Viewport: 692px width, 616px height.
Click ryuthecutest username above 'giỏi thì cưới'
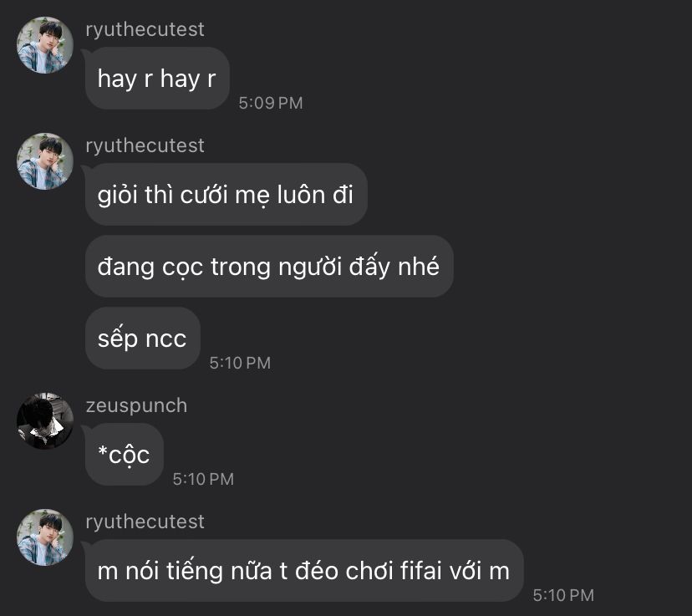[x=145, y=145]
